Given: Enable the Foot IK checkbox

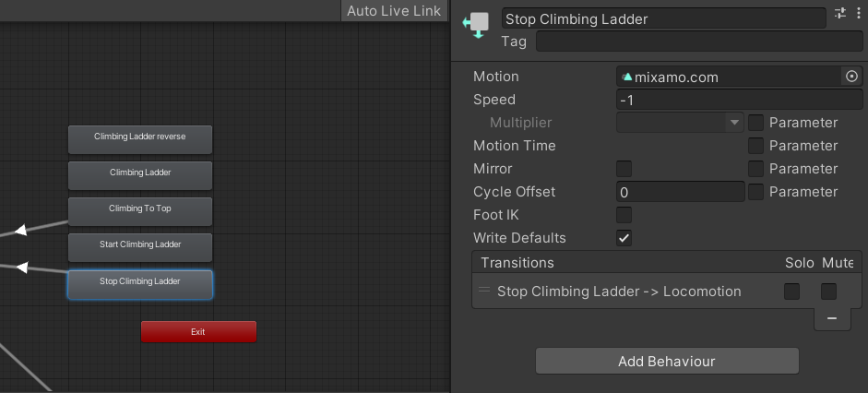Looking at the screenshot, I should point(624,215).
